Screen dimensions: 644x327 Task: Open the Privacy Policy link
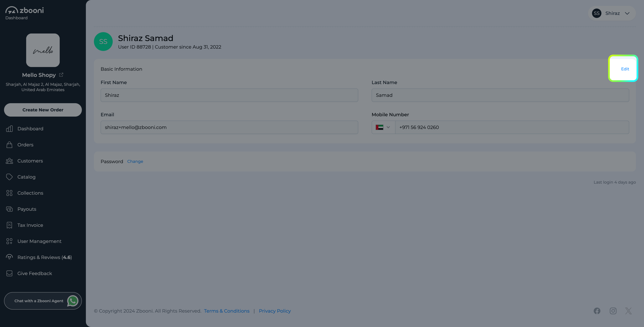pyautogui.click(x=275, y=311)
